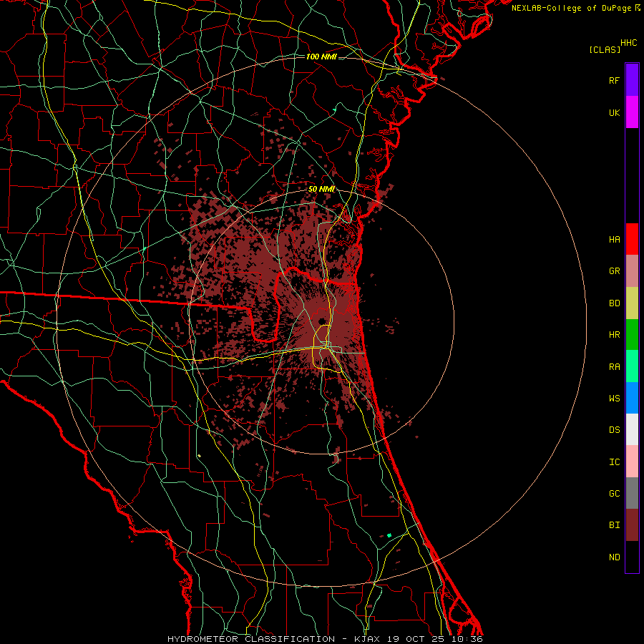Click the 'BD' legend label text
The image size is (644, 644).
tap(614, 303)
